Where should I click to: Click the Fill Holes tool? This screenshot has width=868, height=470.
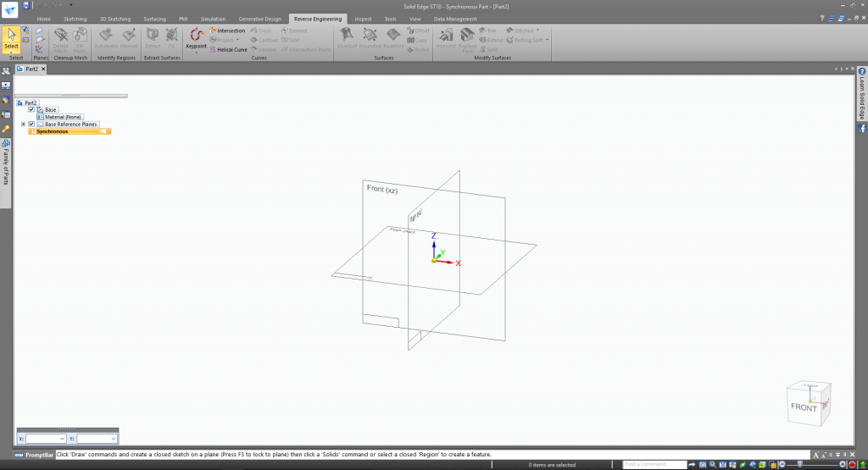click(81, 41)
